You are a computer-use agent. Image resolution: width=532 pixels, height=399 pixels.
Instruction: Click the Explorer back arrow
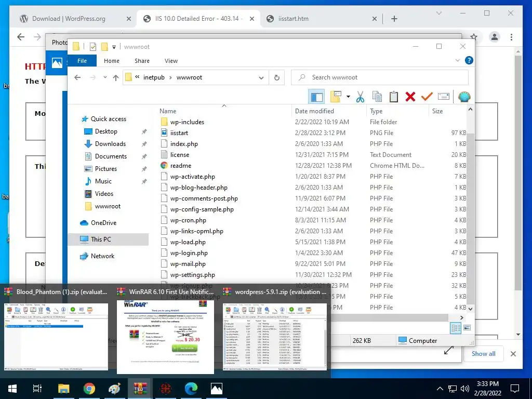click(x=77, y=77)
